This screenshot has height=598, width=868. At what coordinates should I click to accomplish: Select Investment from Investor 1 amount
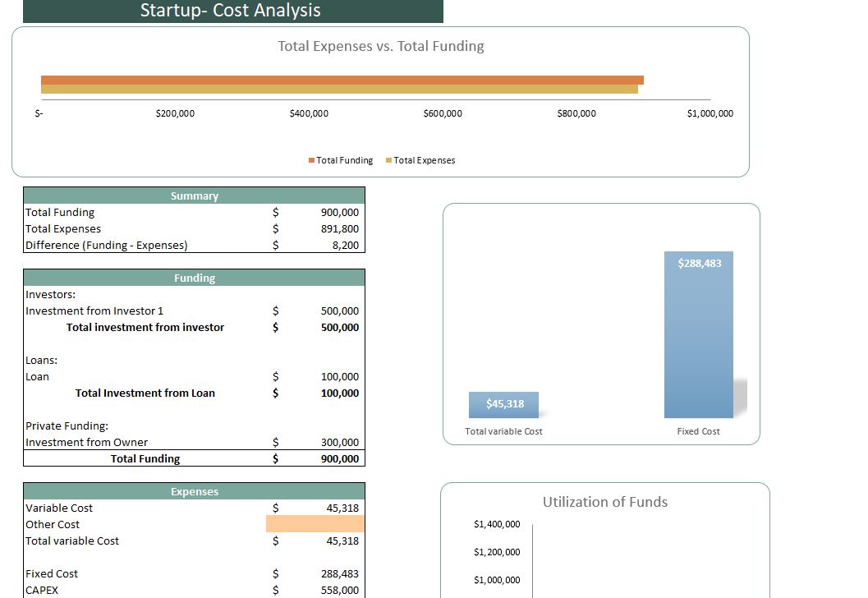(339, 310)
